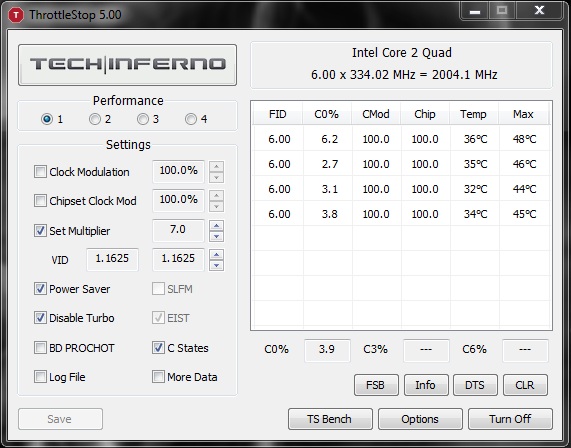This screenshot has height=448, width=571.
Task: Increase Clock Modulation with up arrow
Action: coord(217,166)
